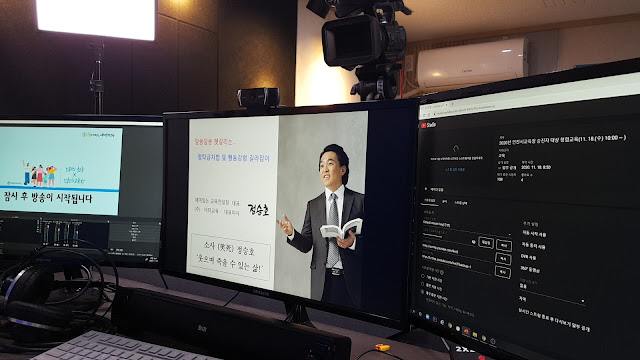Open the yellow File Explorer folder taskbar icon
This screenshot has width=640, height=360.
[475, 335]
